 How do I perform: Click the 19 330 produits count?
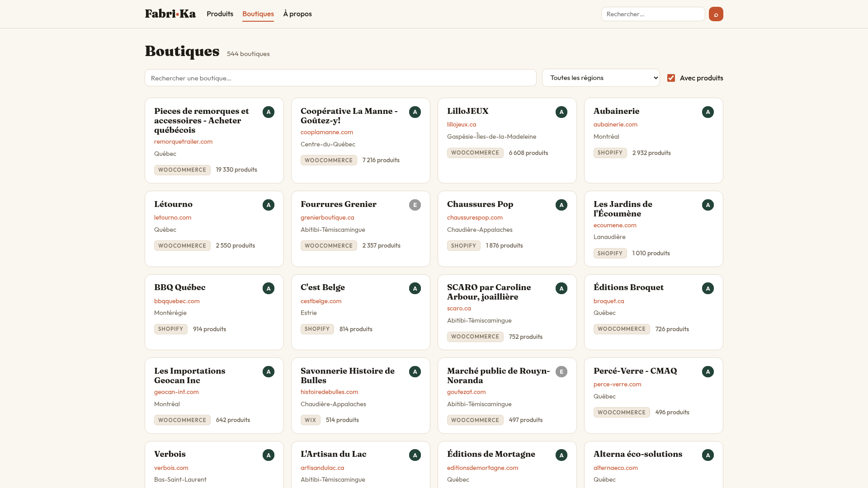(236, 170)
